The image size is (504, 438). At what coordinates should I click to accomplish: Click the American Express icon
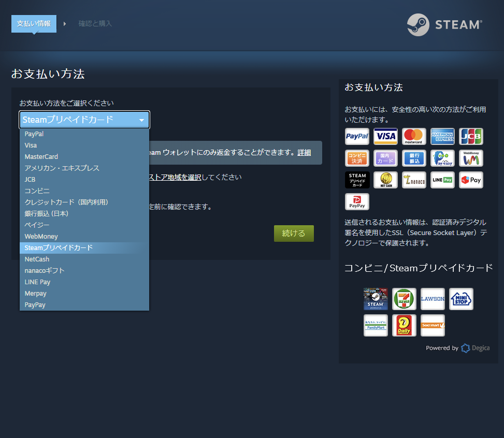pos(442,136)
